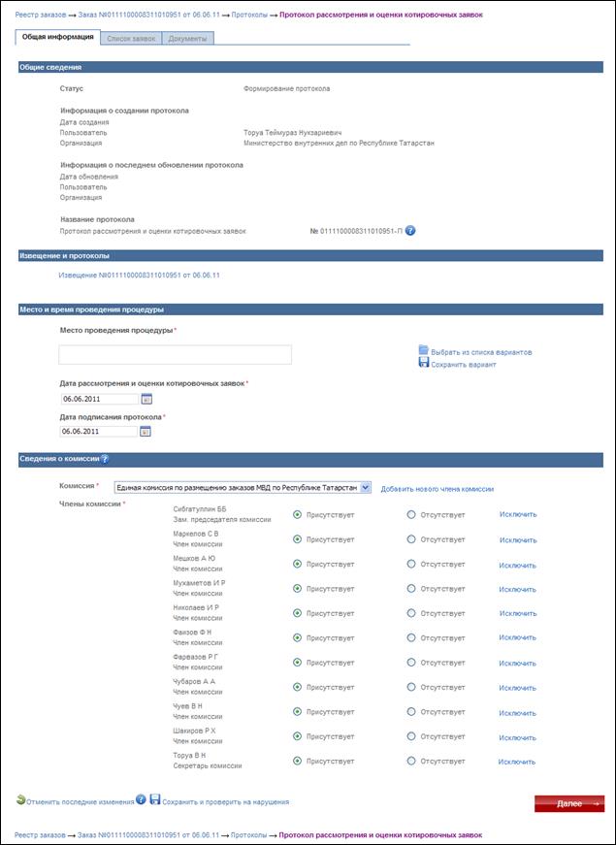The height and width of the screenshot is (845, 616).
Task: Set Торуа В Н to Отсутствует
Action: tap(411, 761)
